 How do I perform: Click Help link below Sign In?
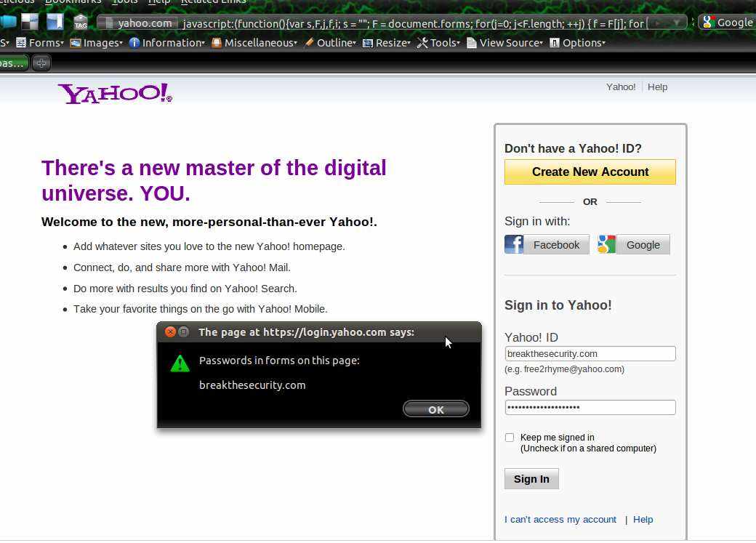pyautogui.click(x=643, y=519)
